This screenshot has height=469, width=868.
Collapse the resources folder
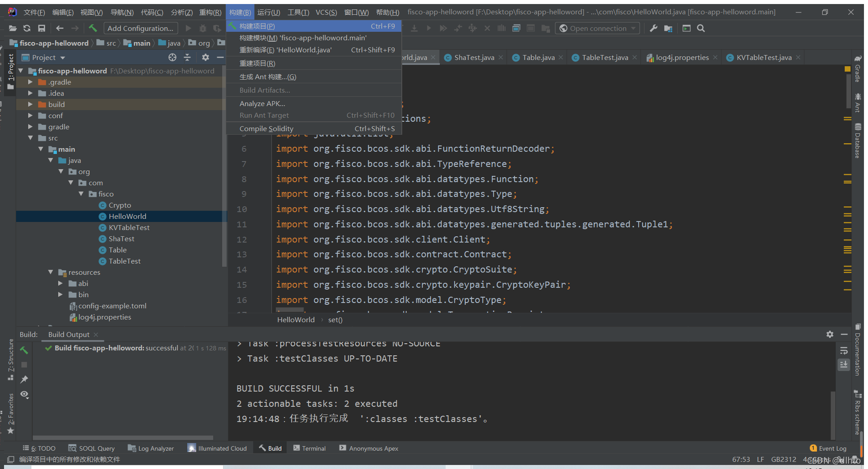(51, 272)
